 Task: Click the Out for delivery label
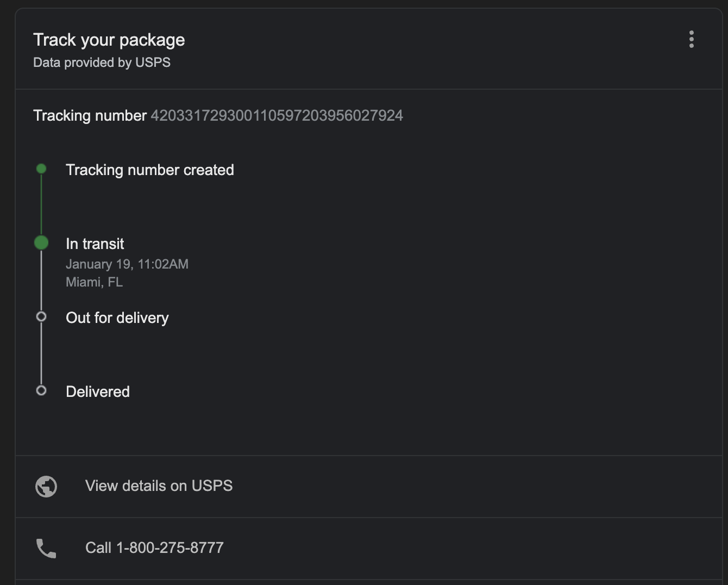pos(117,318)
